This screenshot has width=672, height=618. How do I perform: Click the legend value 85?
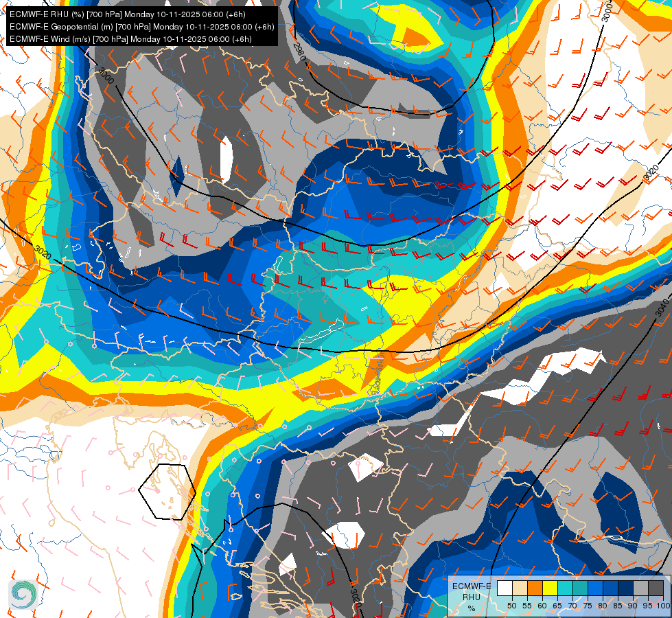[x=618, y=606]
